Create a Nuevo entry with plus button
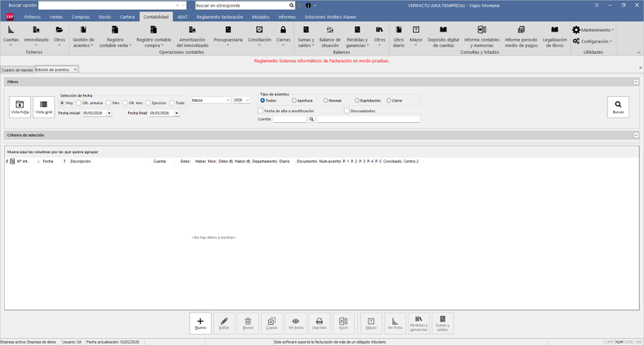This screenshot has height=346, width=644. click(x=201, y=323)
